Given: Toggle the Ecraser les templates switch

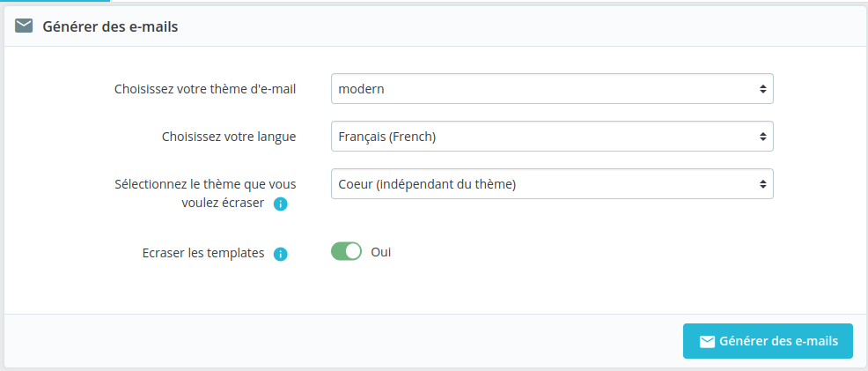Looking at the screenshot, I should pos(346,252).
